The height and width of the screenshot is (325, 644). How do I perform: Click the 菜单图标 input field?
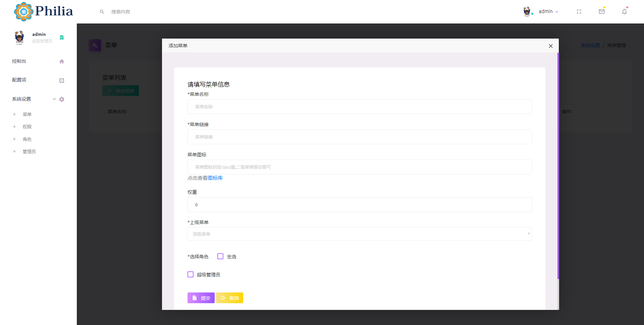[360, 167]
